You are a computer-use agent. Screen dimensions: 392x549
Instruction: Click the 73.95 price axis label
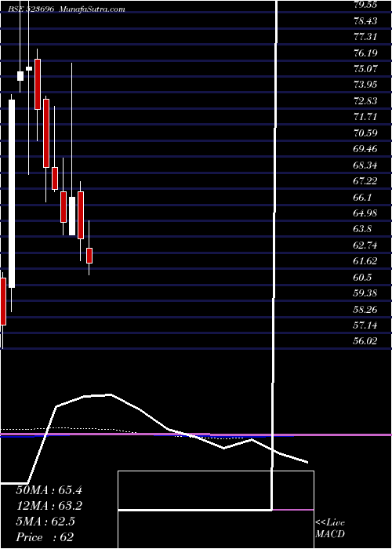tap(366, 85)
